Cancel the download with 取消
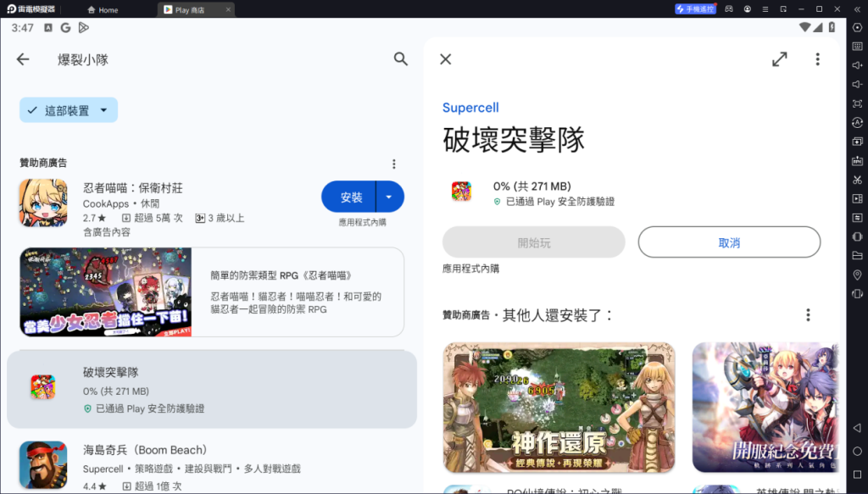 point(729,242)
